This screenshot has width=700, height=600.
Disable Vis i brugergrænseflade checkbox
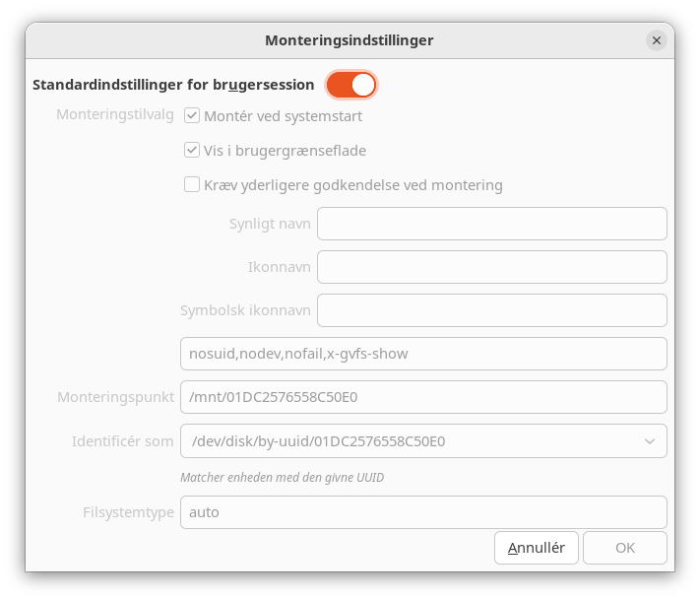193,151
